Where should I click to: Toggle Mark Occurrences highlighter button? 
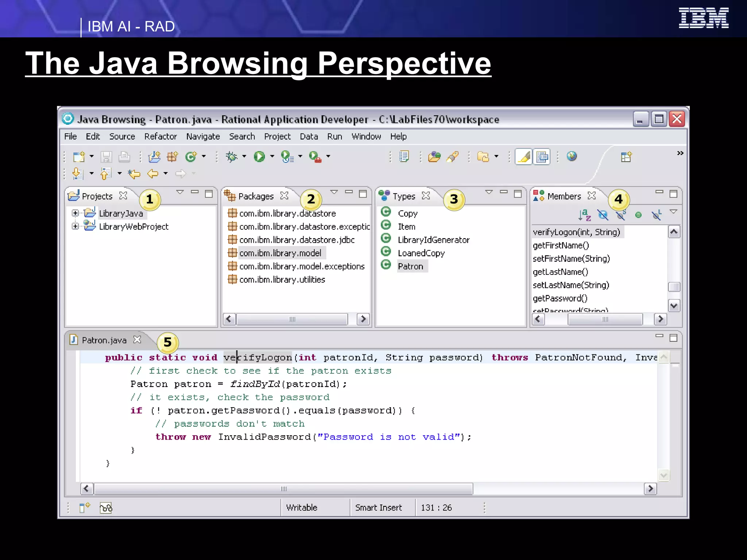pyautogui.click(x=524, y=157)
